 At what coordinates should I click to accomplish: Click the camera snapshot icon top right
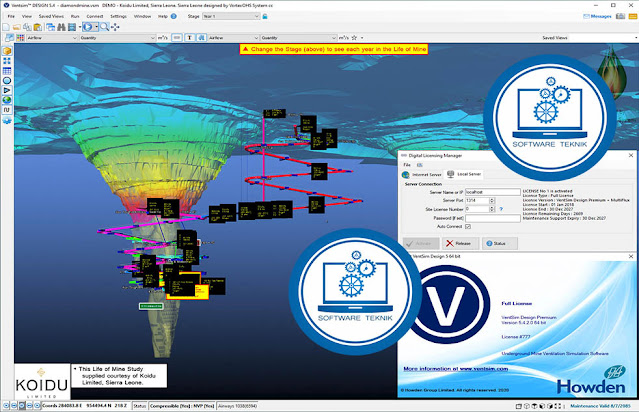(621, 16)
